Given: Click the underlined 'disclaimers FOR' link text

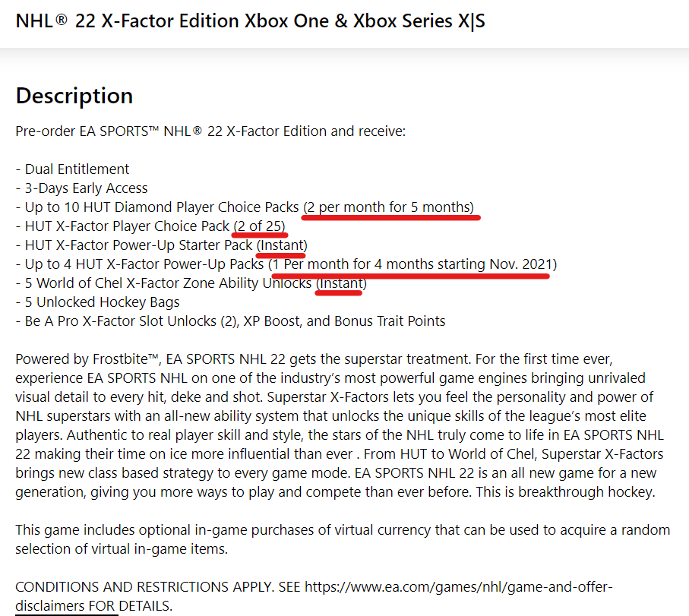Looking at the screenshot, I should coord(66,606).
